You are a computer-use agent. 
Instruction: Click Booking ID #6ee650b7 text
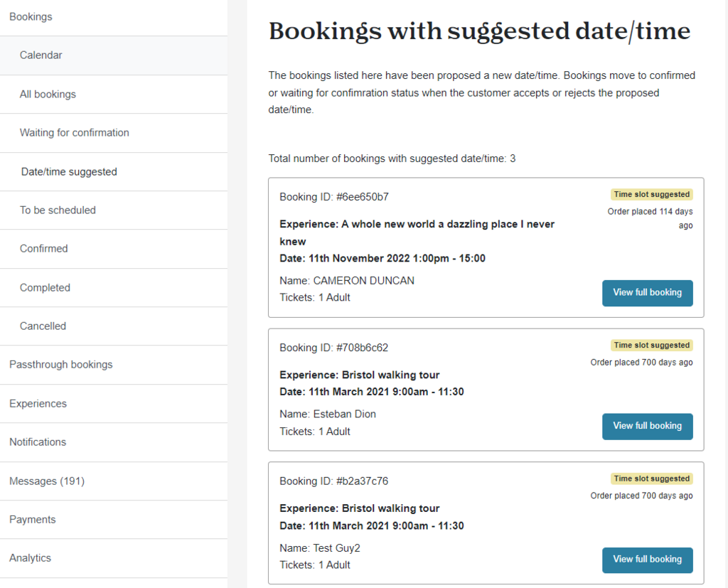(334, 197)
